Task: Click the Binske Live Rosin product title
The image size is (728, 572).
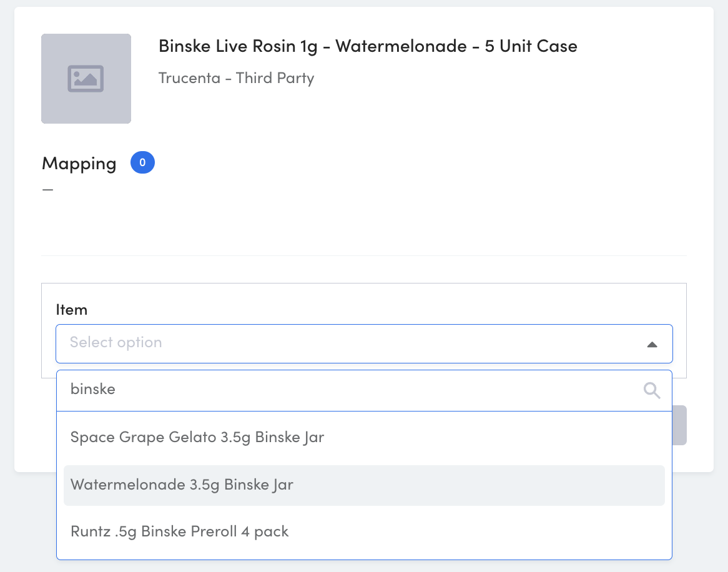Action: pos(368,46)
